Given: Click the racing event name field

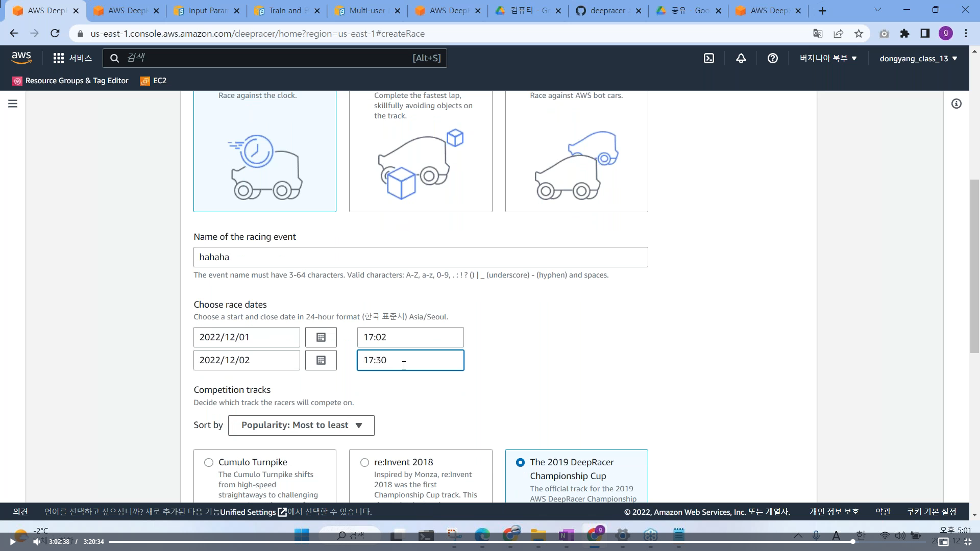Looking at the screenshot, I should tap(420, 257).
